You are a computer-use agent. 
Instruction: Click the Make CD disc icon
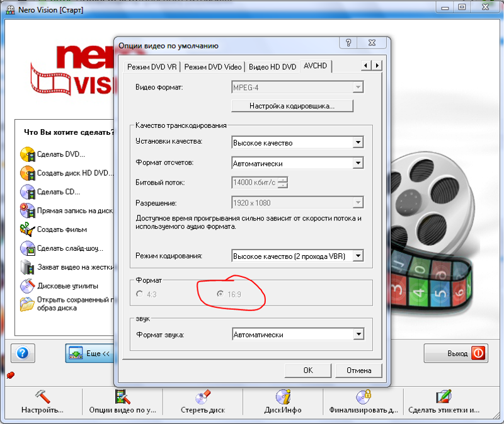point(28,192)
